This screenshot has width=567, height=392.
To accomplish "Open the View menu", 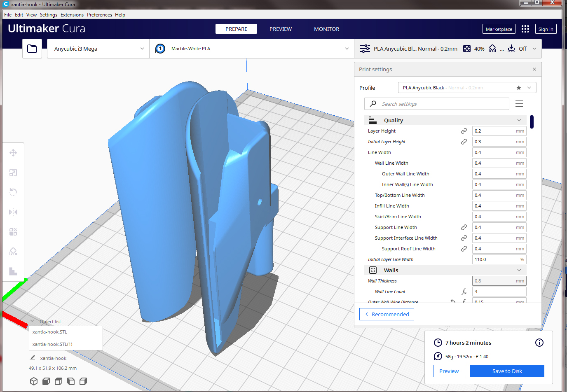I will point(31,15).
